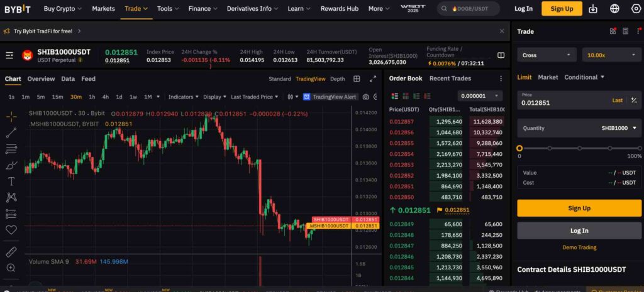The height and width of the screenshot is (292, 644).
Task: Click the TradingView Alert button
Action: point(330,97)
